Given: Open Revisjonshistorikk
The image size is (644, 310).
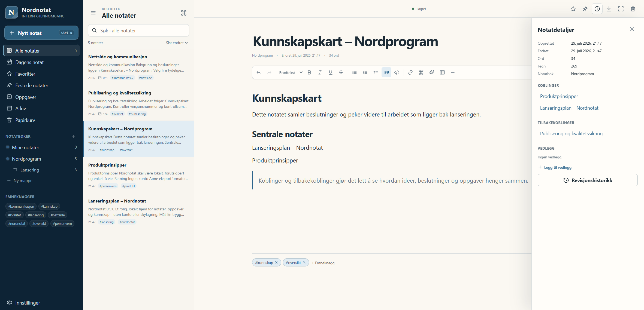Looking at the screenshot, I should click(x=588, y=180).
